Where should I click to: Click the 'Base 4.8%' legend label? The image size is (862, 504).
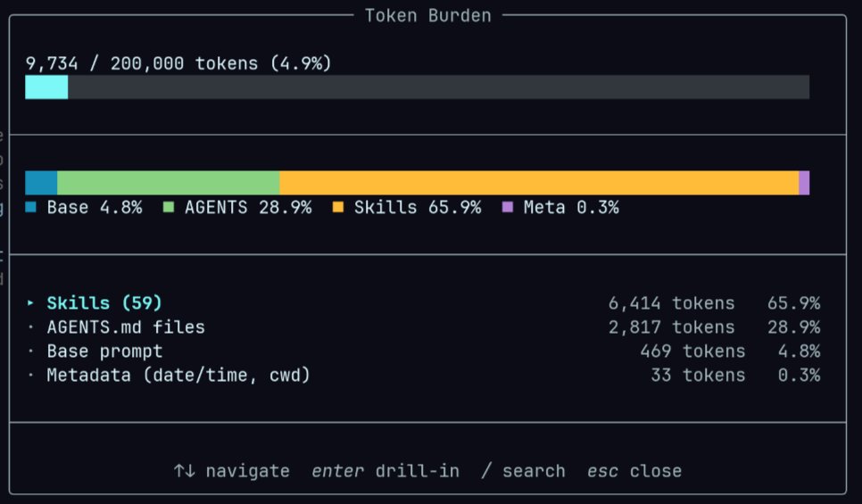(x=95, y=208)
